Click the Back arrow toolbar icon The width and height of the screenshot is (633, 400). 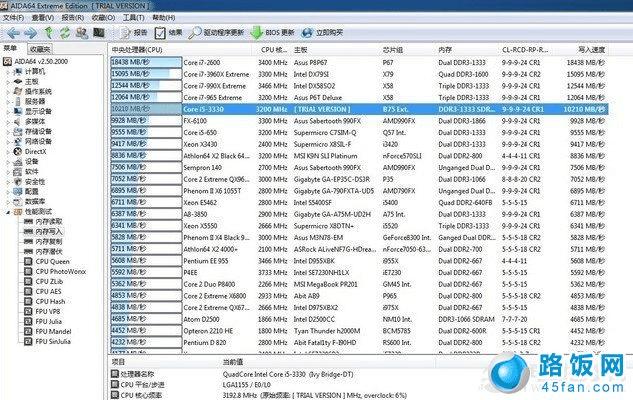[x=14, y=33]
